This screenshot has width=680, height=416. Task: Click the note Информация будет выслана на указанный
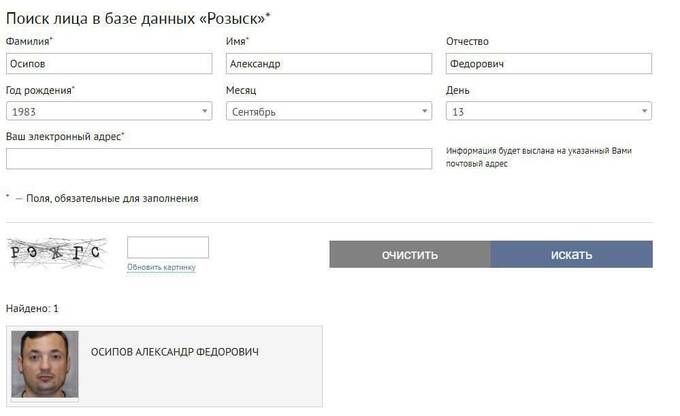(539, 157)
